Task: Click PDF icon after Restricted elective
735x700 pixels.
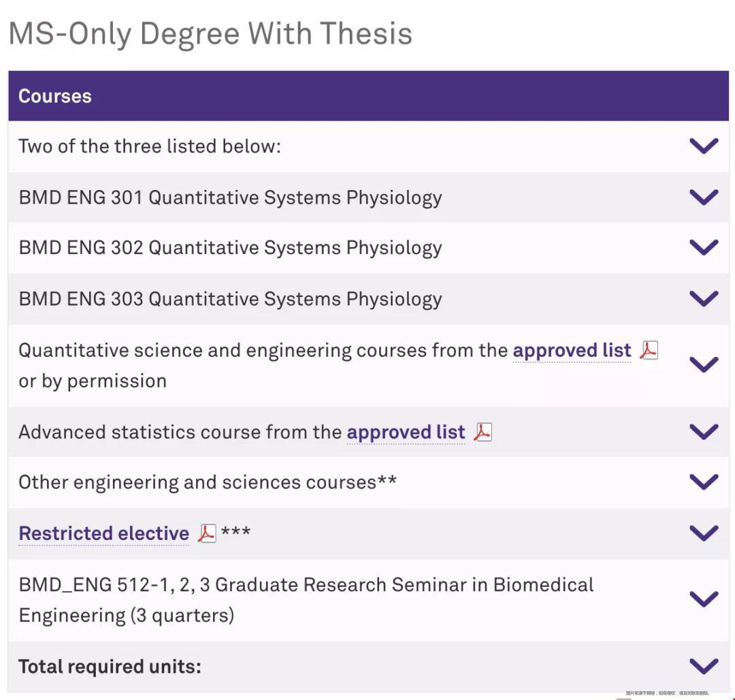Action: tap(207, 533)
